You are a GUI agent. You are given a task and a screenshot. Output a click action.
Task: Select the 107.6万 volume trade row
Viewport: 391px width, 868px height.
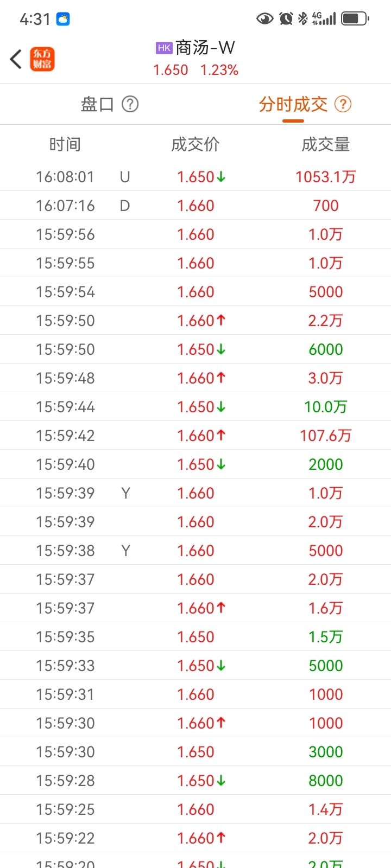[x=195, y=436]
